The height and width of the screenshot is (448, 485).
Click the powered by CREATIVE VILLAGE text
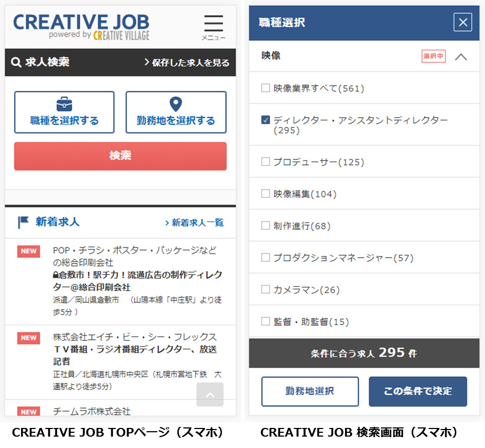(99, 35)
